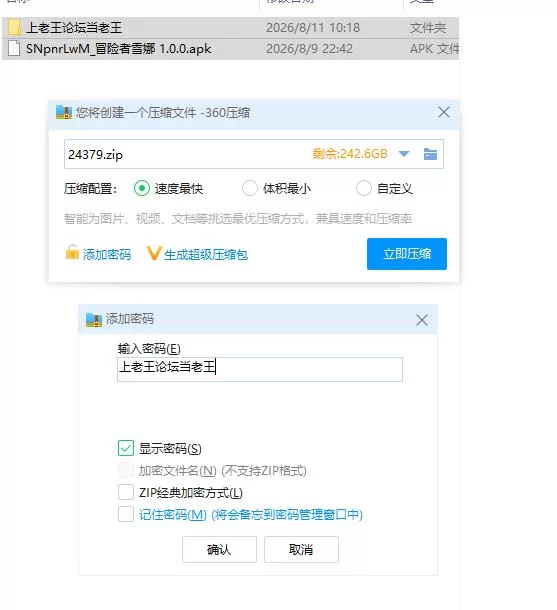Image resolution: width=557 pixels, height=610 pixels.
Task: Click the 显示密码(S) label text
Action: coord(170,449)
